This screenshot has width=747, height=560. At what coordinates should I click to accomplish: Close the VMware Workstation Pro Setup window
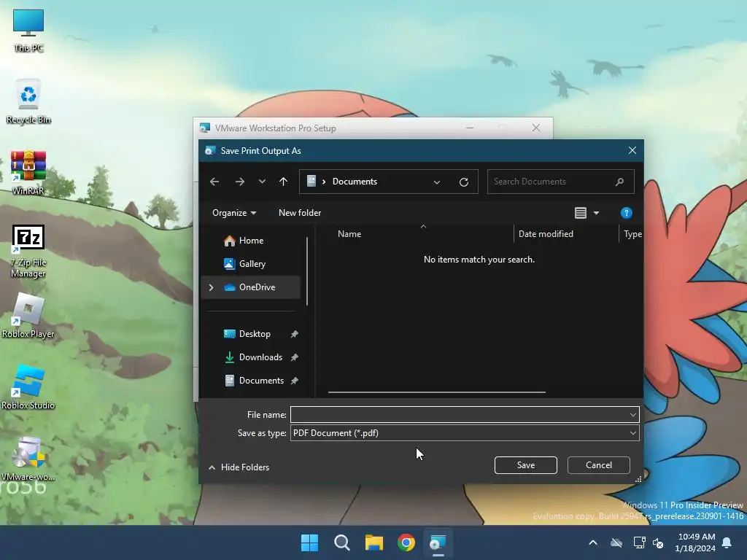(x=536, y=128)
